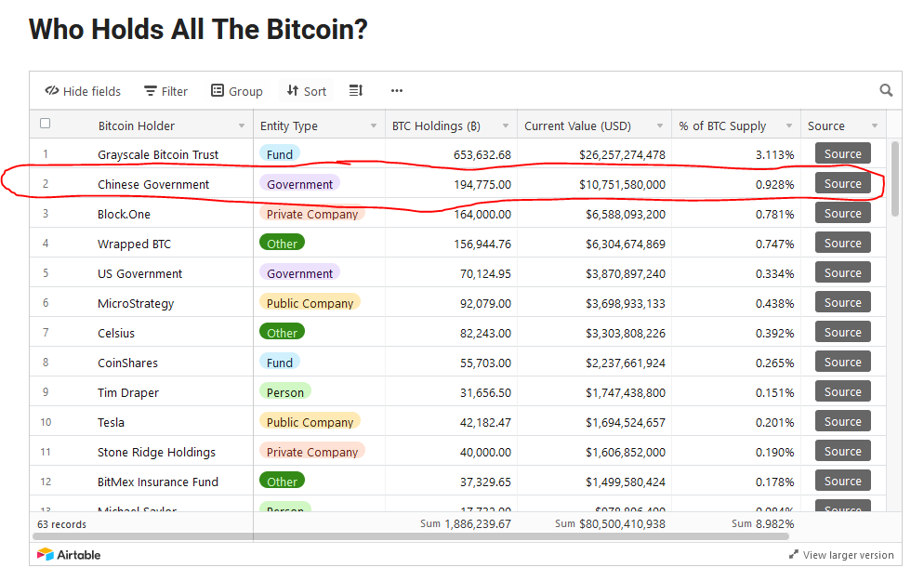This screenshot has width=924, height=581.
Task: Select the Wrapped BTC holder cell
Action: coord(135,244)
